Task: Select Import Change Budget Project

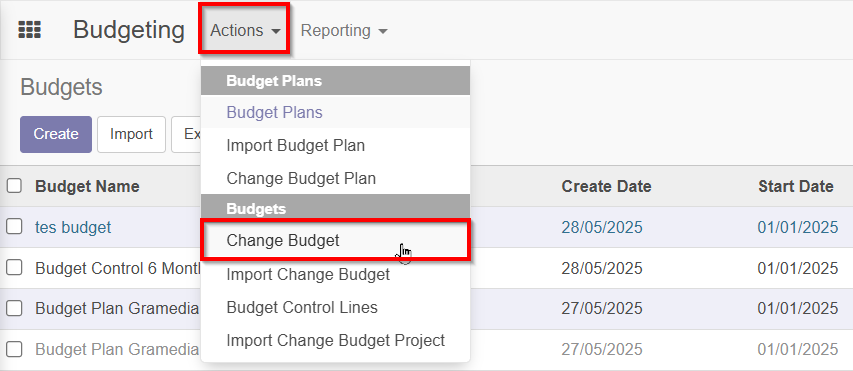Action: [335, 341]
